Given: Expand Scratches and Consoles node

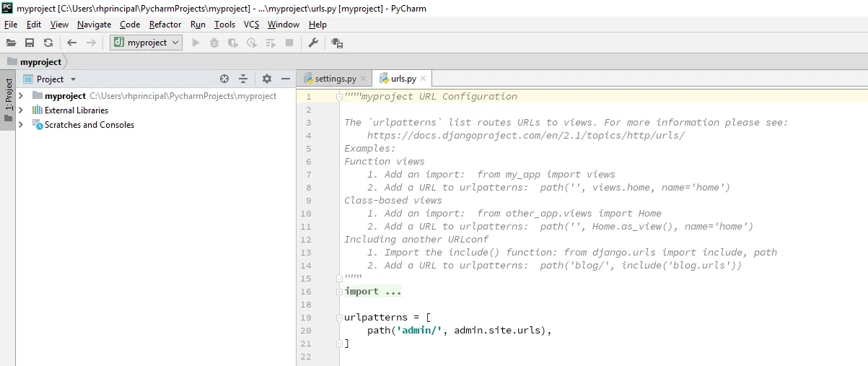Looking at the screenshot, I should coord(21,125).
